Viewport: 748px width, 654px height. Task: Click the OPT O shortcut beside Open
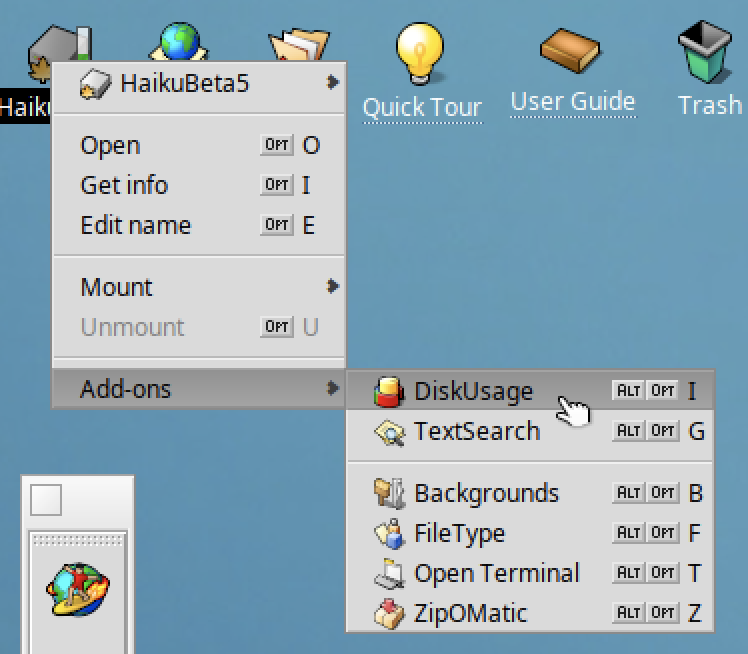[290, 145]
